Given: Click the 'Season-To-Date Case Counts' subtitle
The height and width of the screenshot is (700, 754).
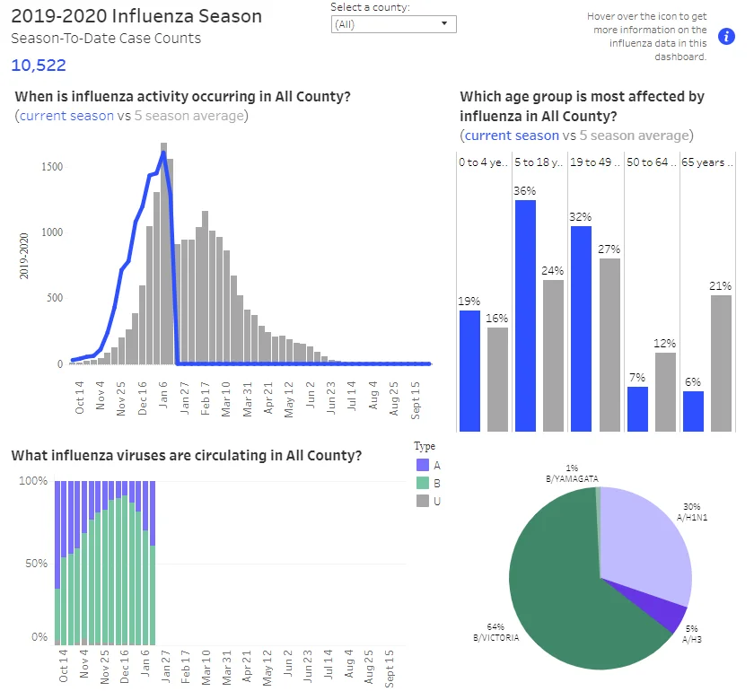Looking at the screenshot, I should 106,38.
